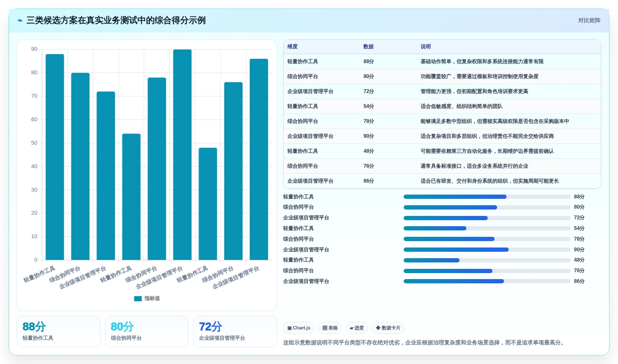Click description starting '能够满足多数中型组织'
The width and height of the screenshot is (618, 364).
point(495,122)
